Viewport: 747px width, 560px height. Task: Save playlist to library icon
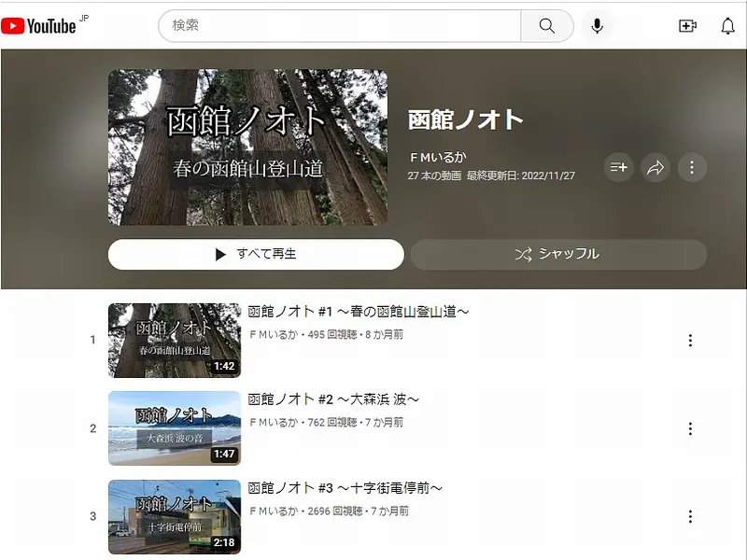click(618, 168)
